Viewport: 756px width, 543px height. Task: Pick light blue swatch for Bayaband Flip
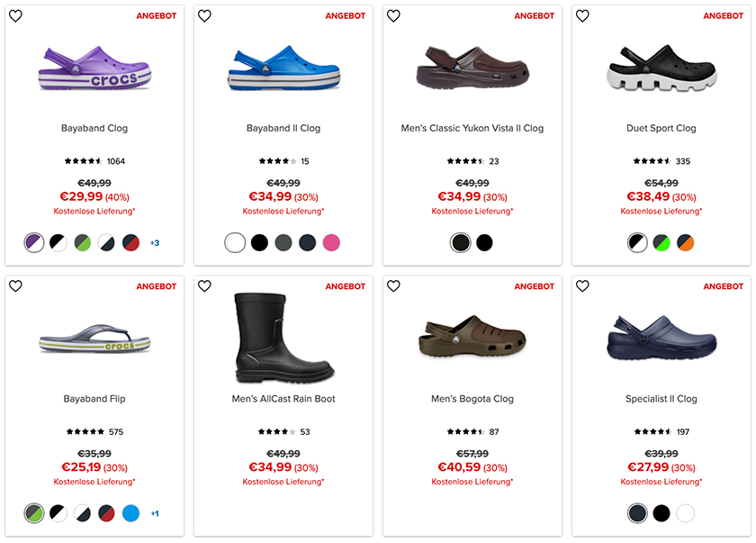[130, 513]
